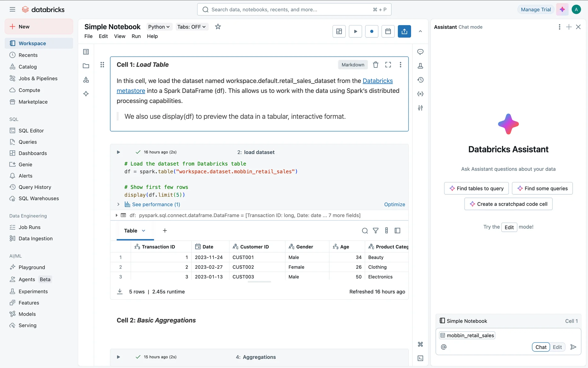Click the filter icon above results table
Screen dimensions: 588x368
pyautogui.click(x=375, y=231)
